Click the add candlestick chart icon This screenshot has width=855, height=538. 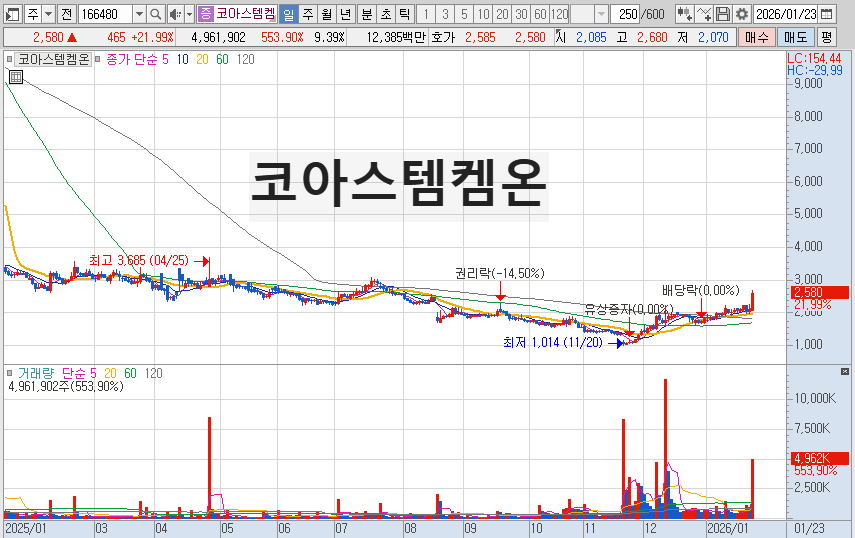tap(685, 14)
